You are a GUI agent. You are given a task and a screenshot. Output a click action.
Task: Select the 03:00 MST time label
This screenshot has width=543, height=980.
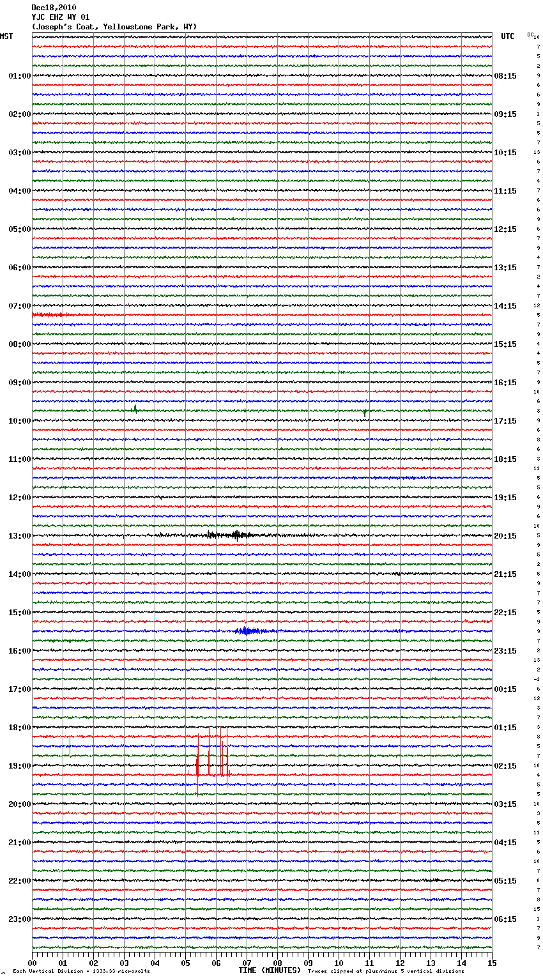click(20, 153)
